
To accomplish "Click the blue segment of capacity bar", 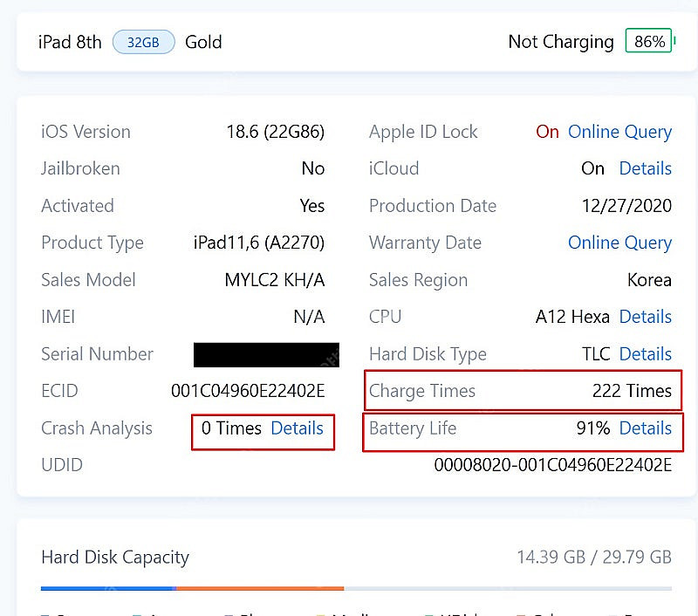I will 108,588.
